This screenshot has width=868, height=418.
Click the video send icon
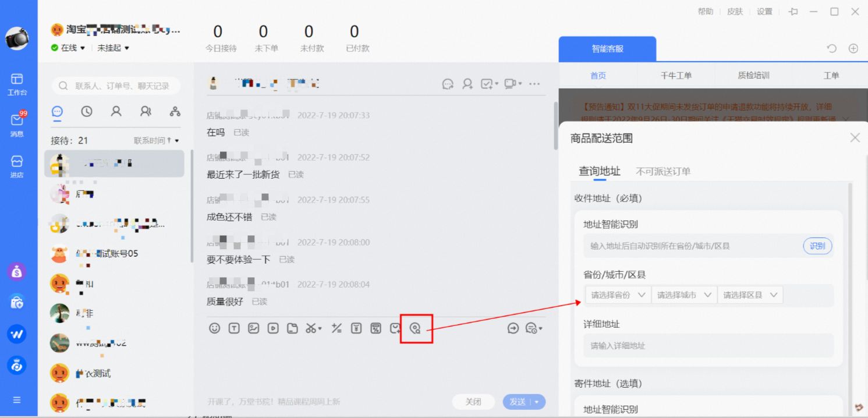(x=273, y=328)
